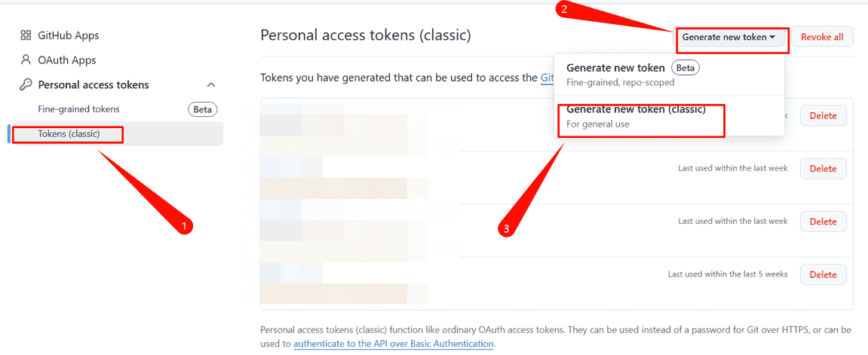This screenshot has width=868, height=355.
Task: Click the Personal access tokens sidebar label
Action: point(94,84)
